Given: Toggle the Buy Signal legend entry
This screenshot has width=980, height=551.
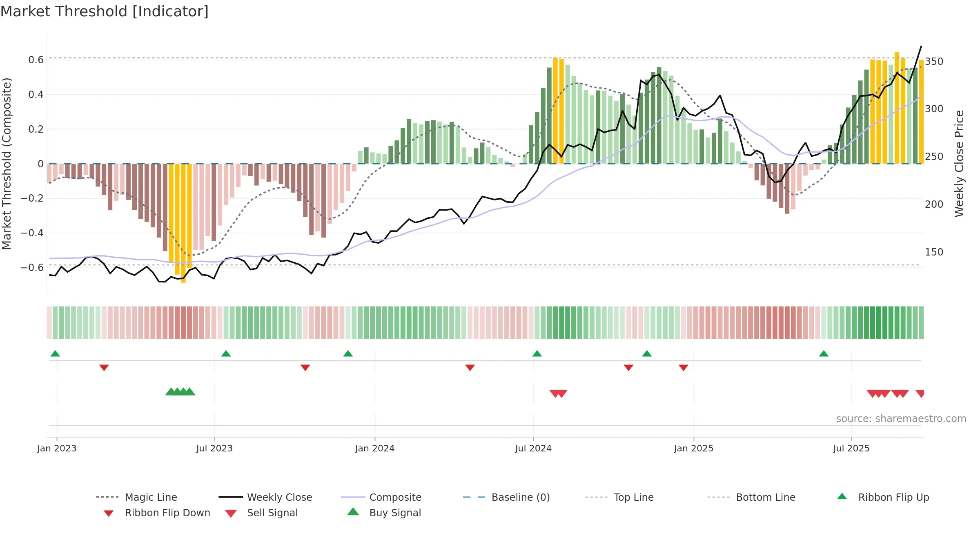Looking at the screenshot, I should click(384, 513).
